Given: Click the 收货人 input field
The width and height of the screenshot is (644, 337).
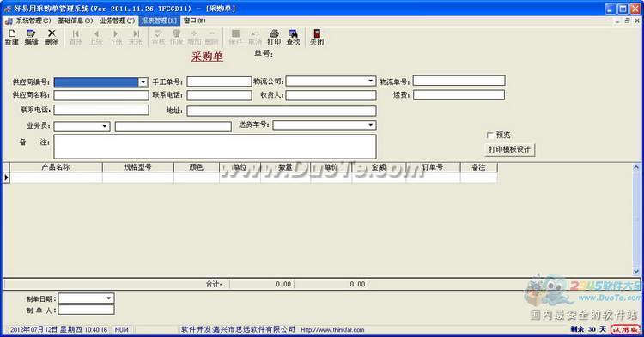Looking at the screenshot, I should [x=331, y=95].
